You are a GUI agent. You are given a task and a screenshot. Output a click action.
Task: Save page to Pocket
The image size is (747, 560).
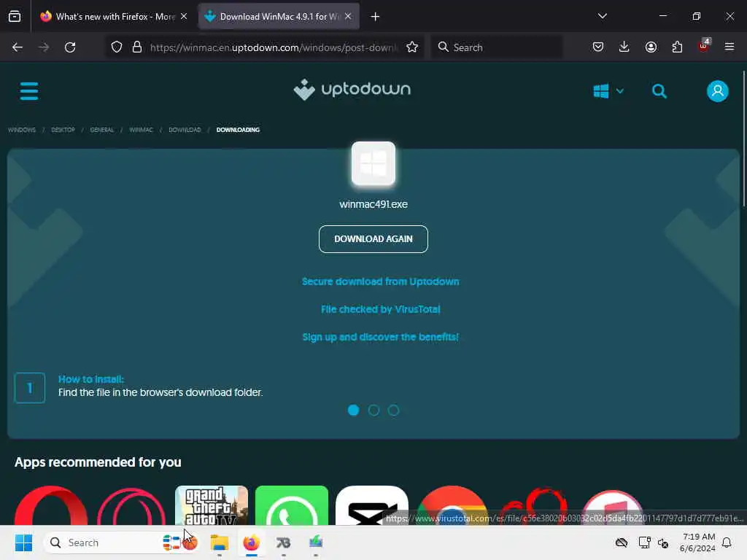[598, 47]
